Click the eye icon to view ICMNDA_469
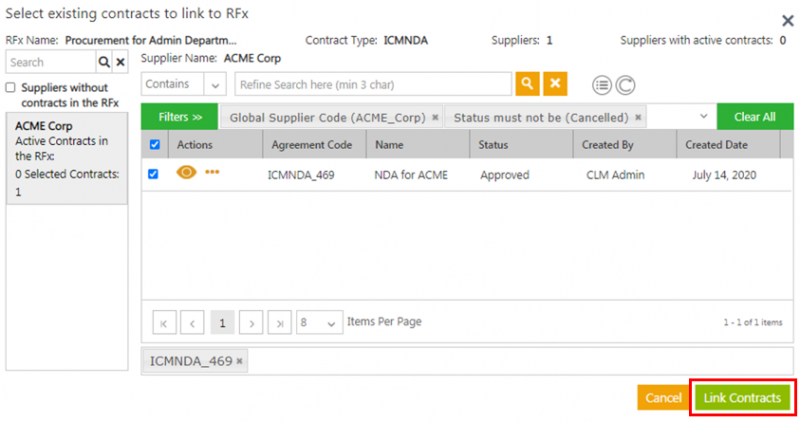 pyautogui.click(x=186, y=173)
